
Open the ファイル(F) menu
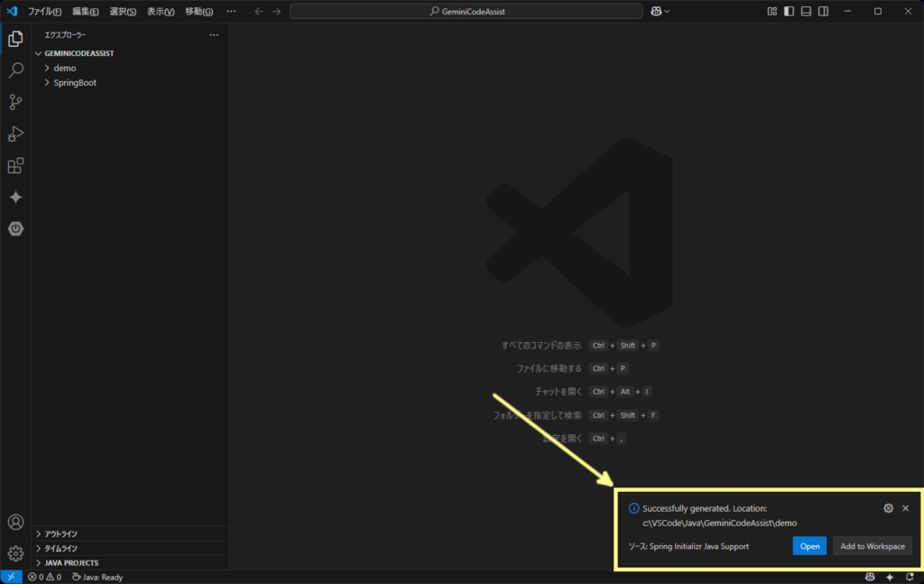pos(45,11)
